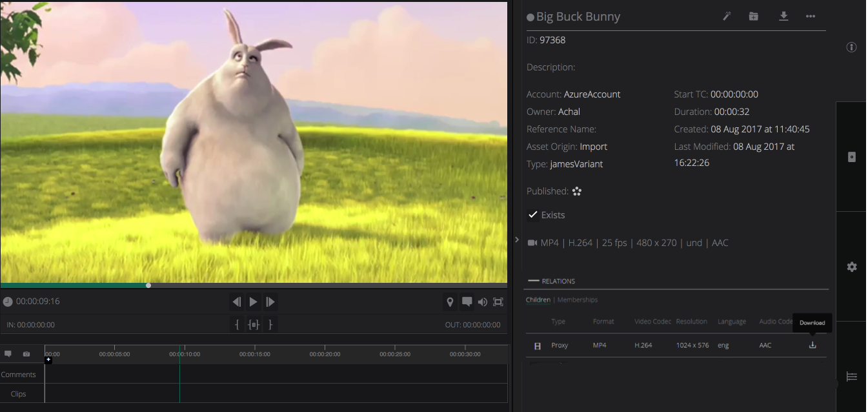Screen dimensions: 868x412
Task: Switch to the Children tab
Action: coord(538,300)
